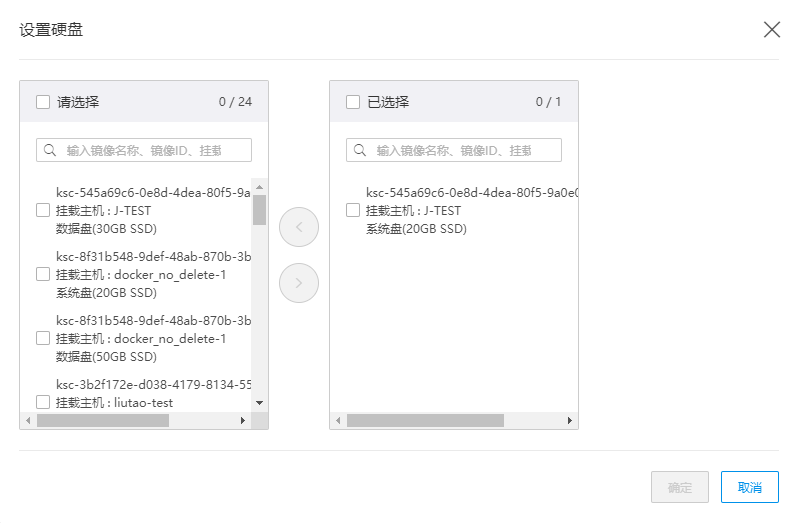This screenshot has height=523, width=796.
Task: Close the 设置硬盘 dialog with X icon
Action: click(771, 29)
